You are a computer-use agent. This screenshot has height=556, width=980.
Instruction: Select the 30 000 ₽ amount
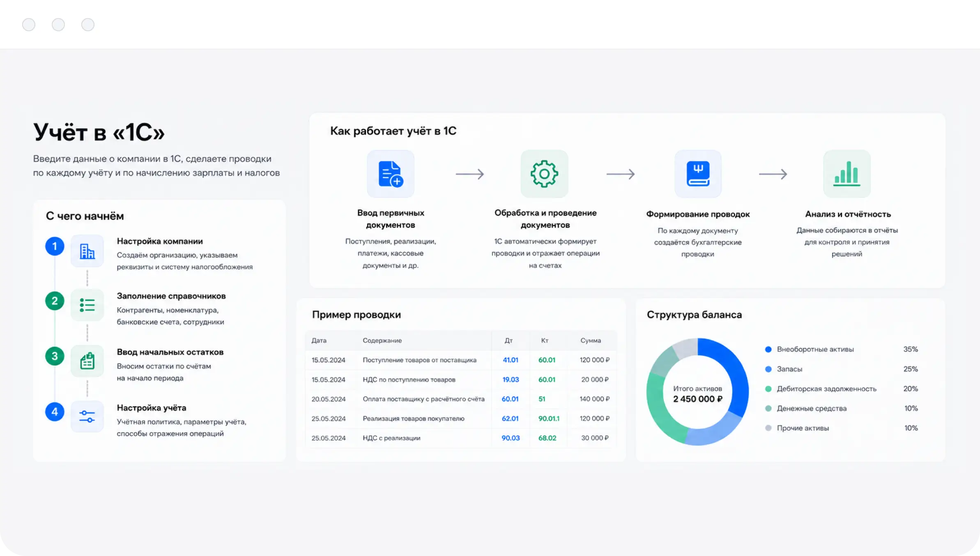click(x=595, y=438)
